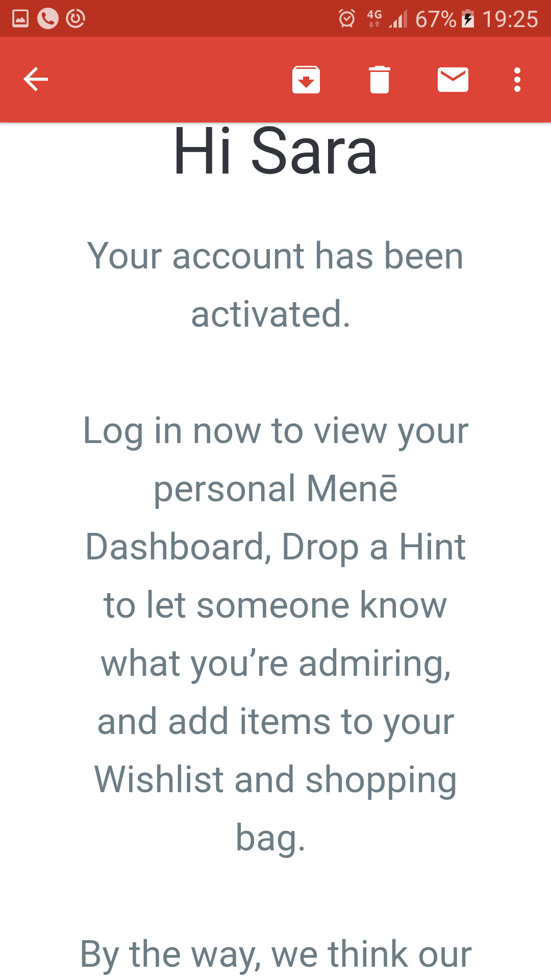Open the three-dot overflow menu
Viewport: 551px width, 980px height.
point(517,80)
